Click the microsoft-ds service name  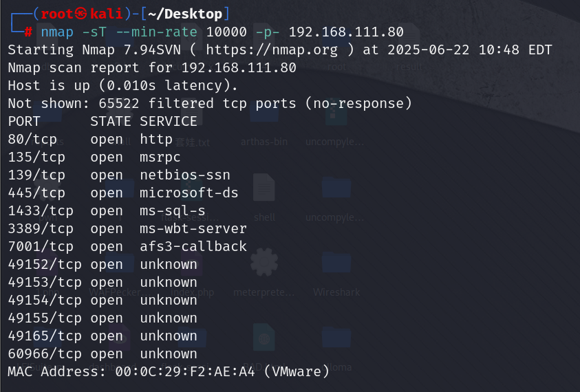pos(189,193)
